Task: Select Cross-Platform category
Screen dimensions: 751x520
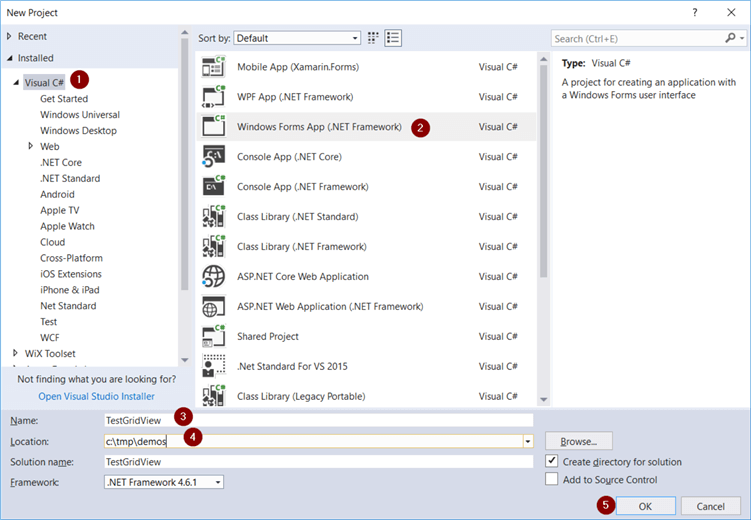Action: pos(71,258)
